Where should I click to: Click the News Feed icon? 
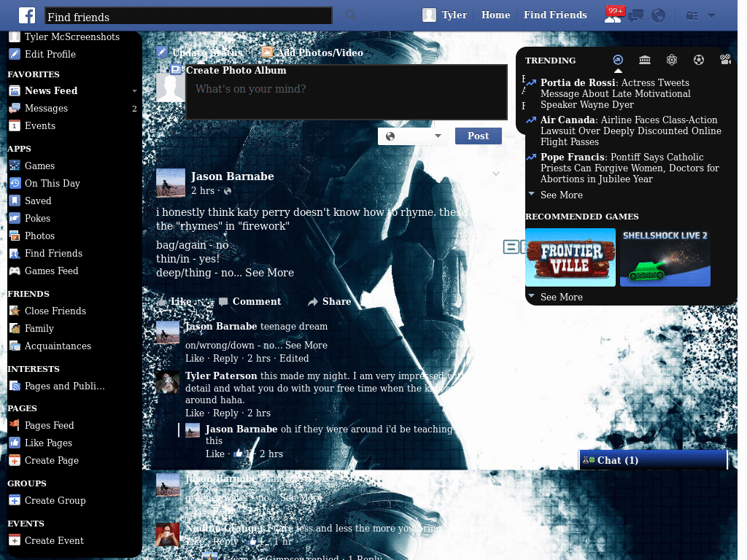click(15, 90)
